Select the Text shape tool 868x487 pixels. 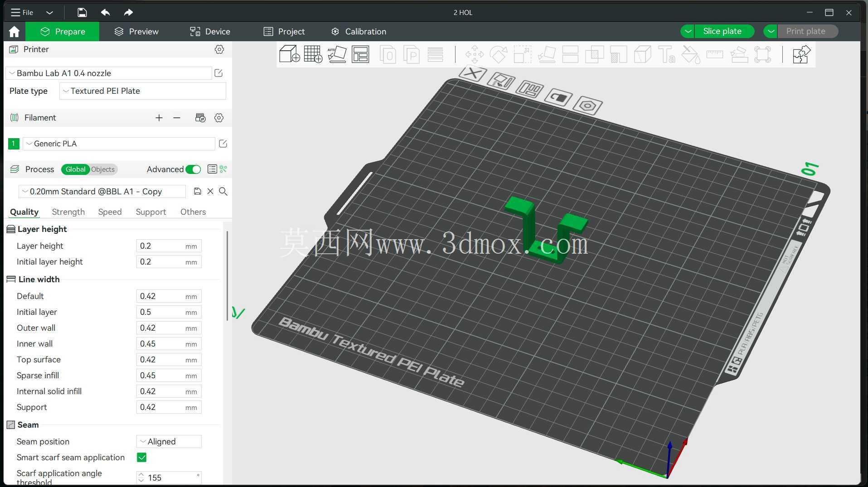click(666, 54)
